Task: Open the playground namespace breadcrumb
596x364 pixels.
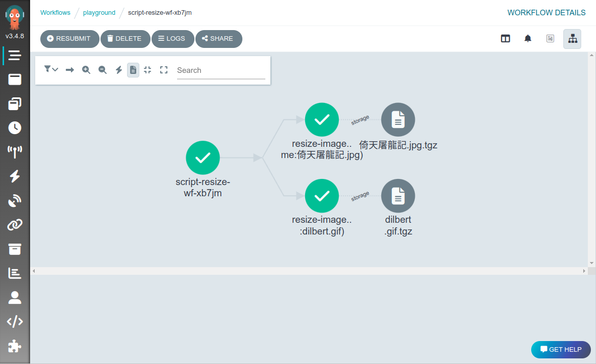Action: point(99,13)
